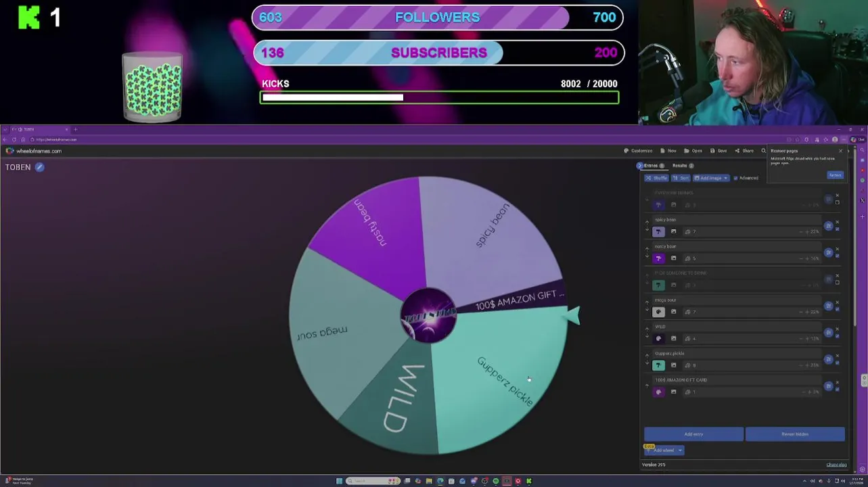The width and height of the screenshot is (868, 487).
Task: Switch to the Results tab
Action: point(683,166)
